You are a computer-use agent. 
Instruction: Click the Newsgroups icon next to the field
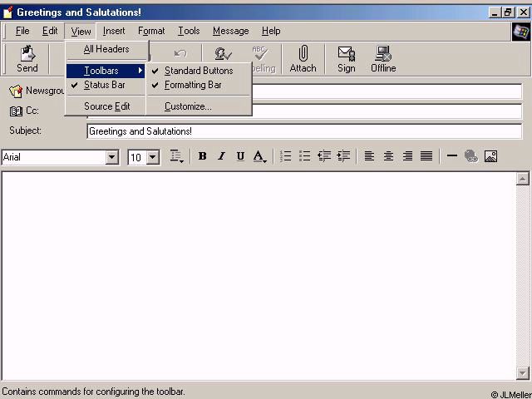[x=16, y=91]
